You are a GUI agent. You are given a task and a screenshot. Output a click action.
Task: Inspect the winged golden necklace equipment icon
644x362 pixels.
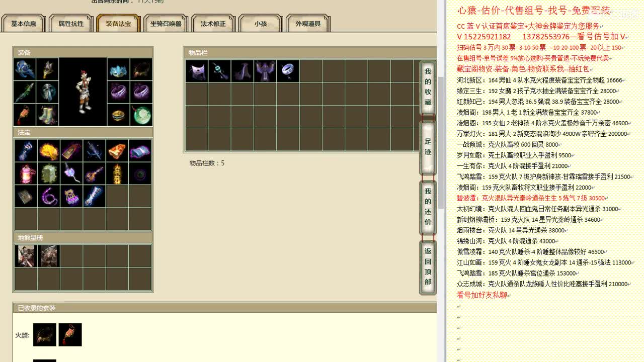[x=48, y=69]
